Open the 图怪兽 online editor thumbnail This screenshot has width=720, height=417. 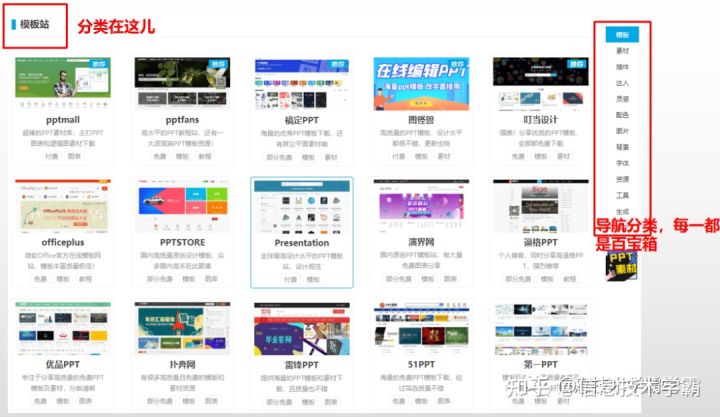[421, 84]
